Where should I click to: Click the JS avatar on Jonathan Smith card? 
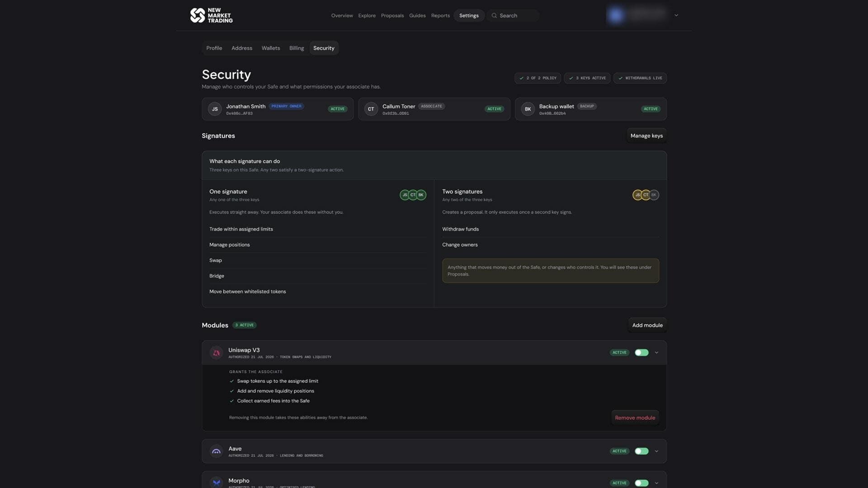pyautogui.click(x=215, y=109)
